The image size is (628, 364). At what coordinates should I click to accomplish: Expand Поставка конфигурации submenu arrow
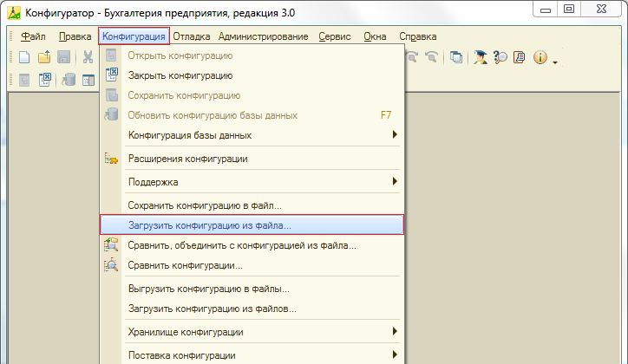395,354
